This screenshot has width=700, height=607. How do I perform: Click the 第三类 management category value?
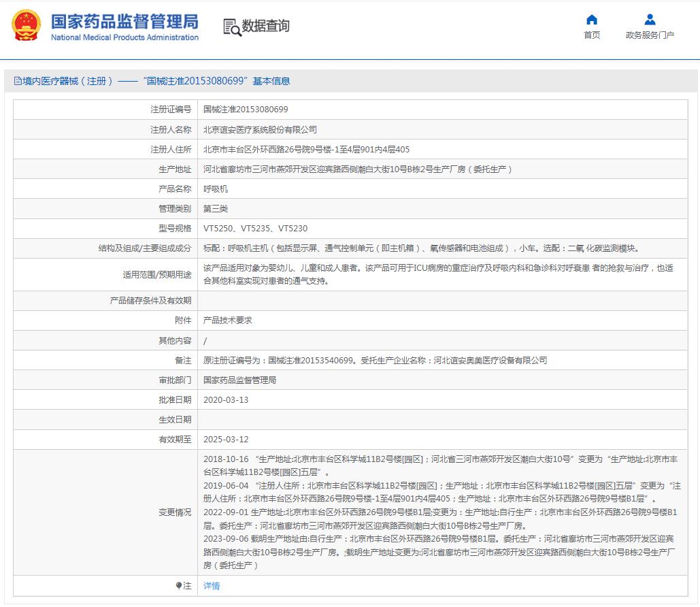coord(216,209)
